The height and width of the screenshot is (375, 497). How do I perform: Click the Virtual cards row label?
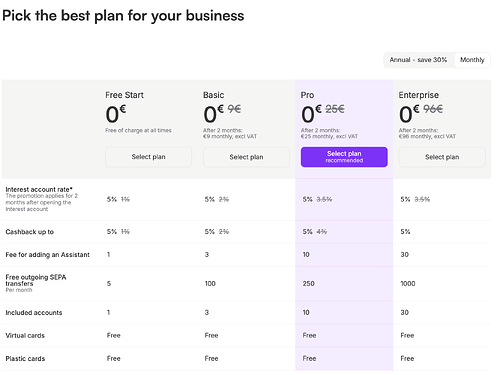tap(25, 336)
